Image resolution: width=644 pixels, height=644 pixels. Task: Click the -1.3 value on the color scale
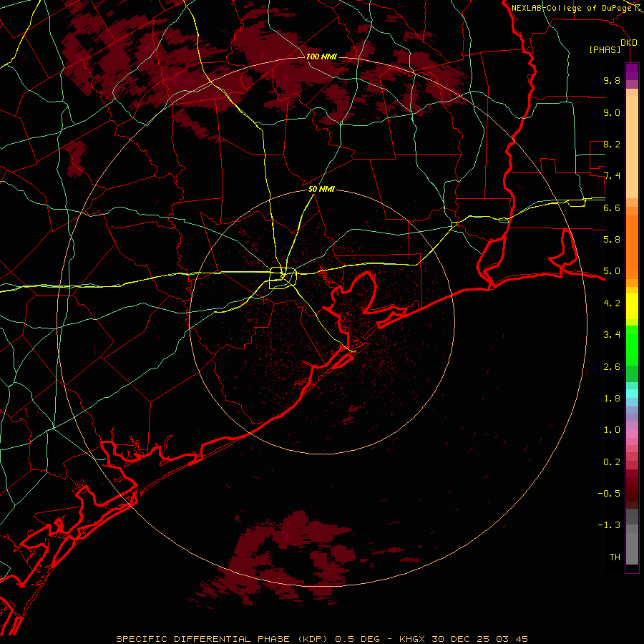609,525
